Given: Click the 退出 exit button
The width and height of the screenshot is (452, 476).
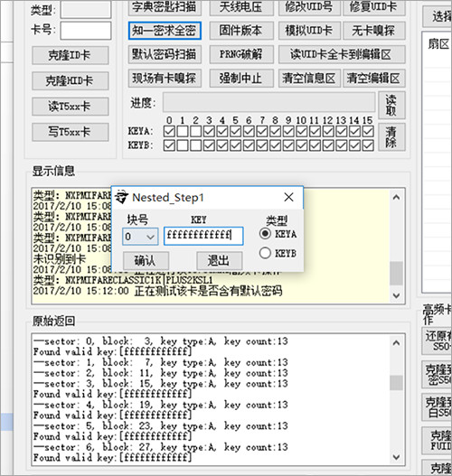Looking at the screenshot, I should pos(220,260).
